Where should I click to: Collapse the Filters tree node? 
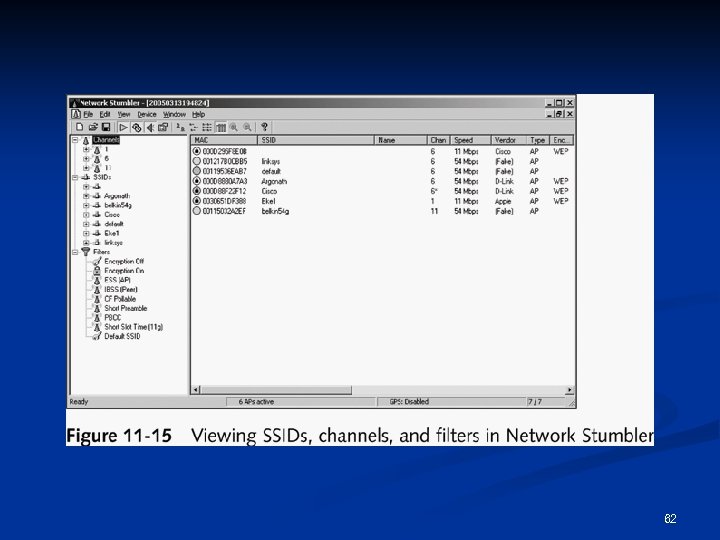[75, 252]
